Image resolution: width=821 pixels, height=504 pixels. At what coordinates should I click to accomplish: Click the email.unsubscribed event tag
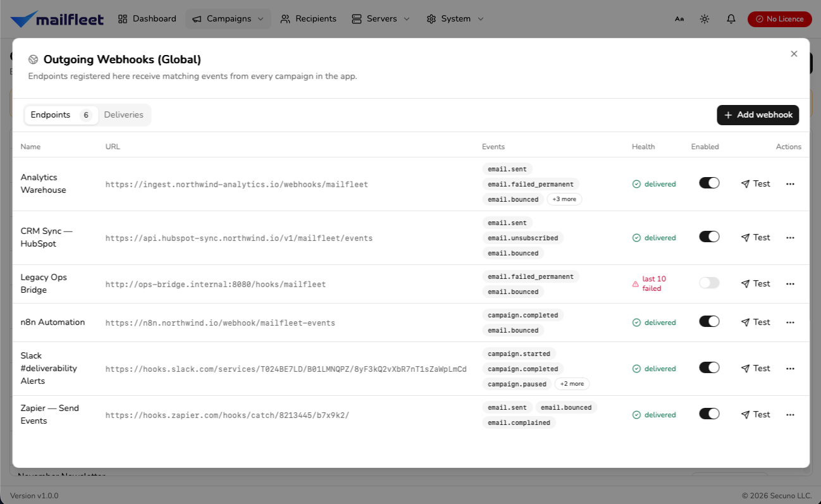tap(522, 238)
